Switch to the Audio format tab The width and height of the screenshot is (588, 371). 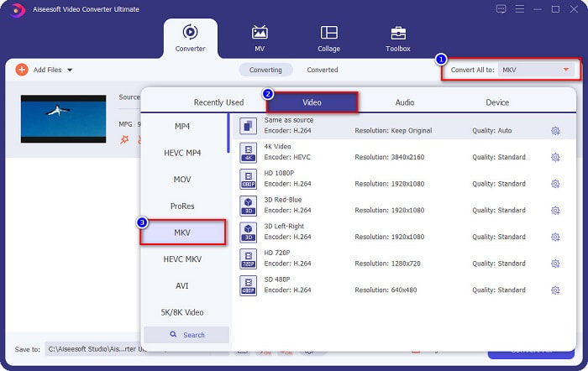(x=404, y=102)
